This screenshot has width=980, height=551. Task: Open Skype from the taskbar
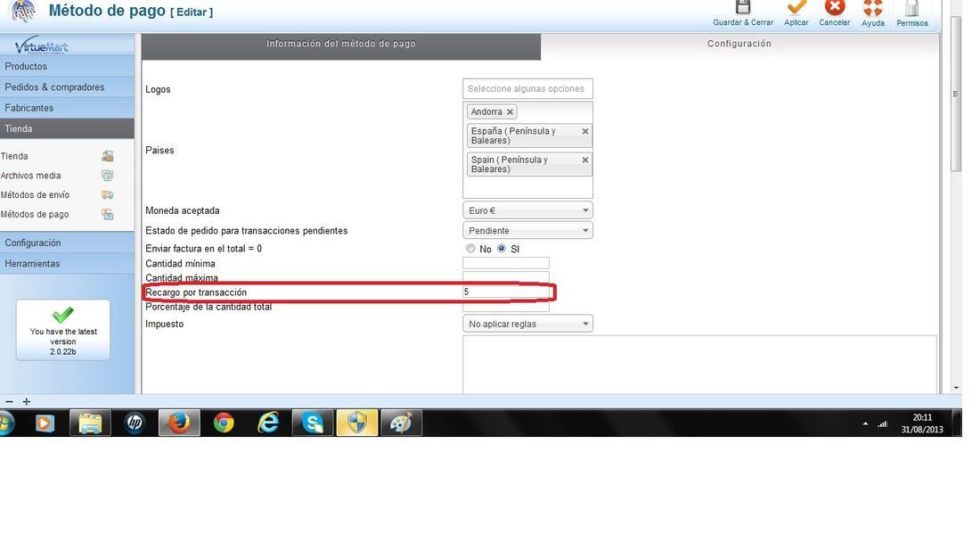pos(313,423)
